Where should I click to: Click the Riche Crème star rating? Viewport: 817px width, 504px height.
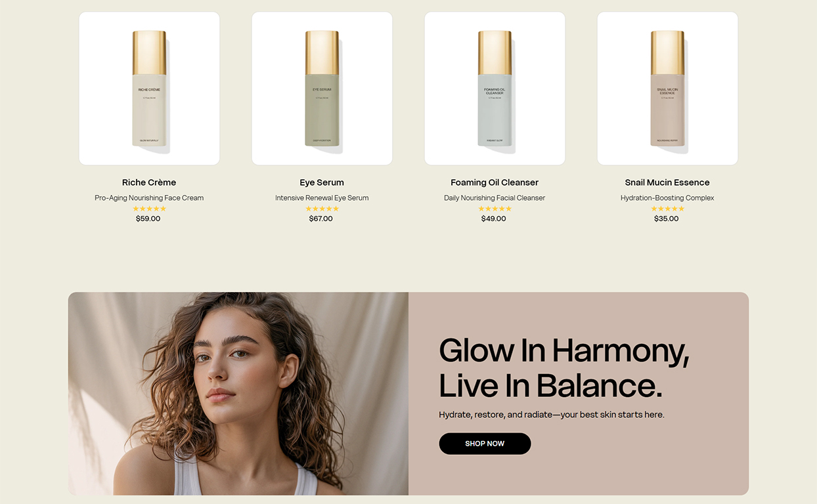click(x=149, y=209)
